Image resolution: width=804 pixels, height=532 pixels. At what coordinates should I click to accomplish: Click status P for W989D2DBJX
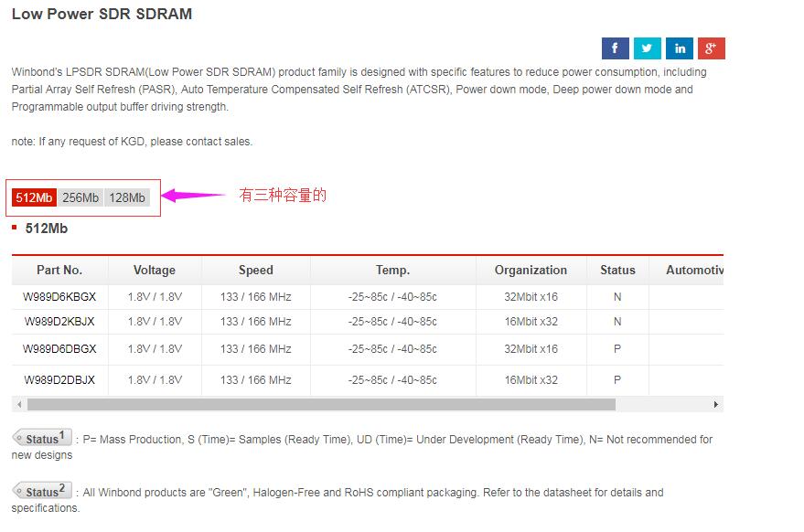point(617,379)
